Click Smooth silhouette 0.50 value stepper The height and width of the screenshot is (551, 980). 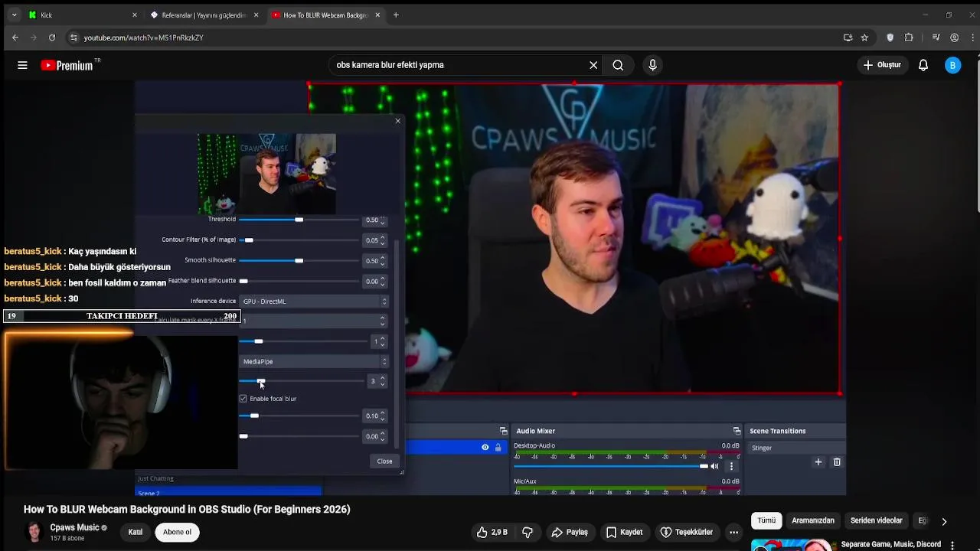click(383, 261)
